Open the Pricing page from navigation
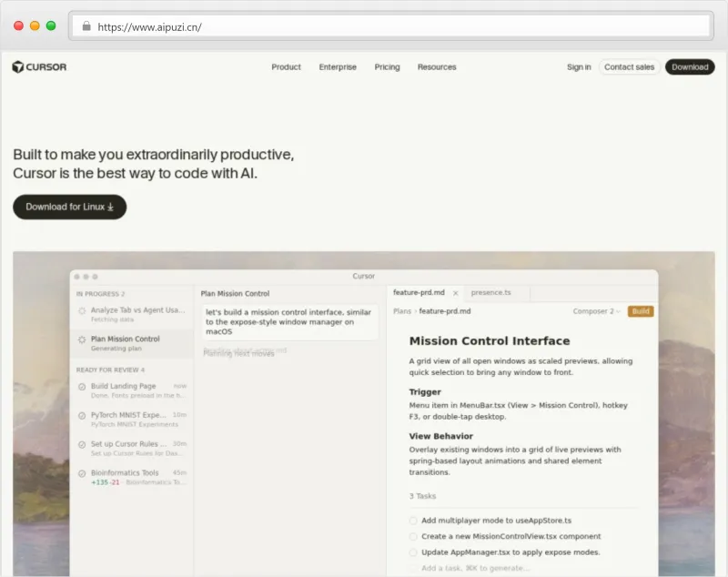728x577 pixels. coord(387,66)
